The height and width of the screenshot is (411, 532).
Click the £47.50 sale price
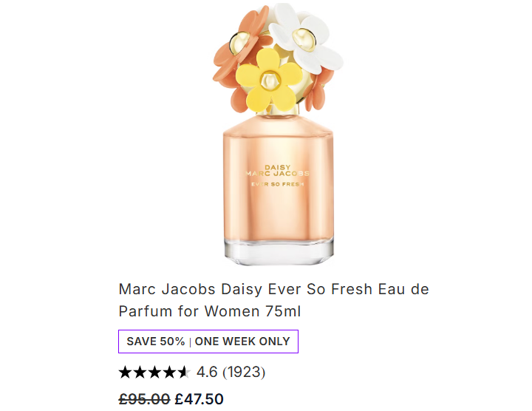199,399
